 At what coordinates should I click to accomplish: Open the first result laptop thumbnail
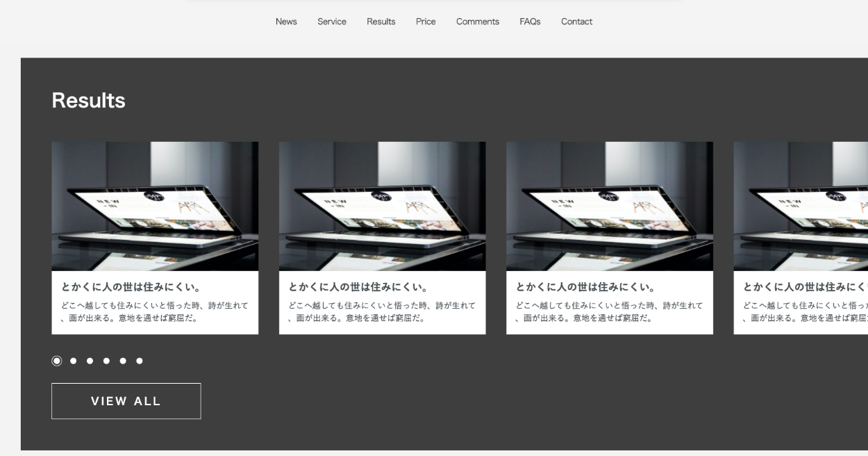pyautogui.click(x=155, y=206)
